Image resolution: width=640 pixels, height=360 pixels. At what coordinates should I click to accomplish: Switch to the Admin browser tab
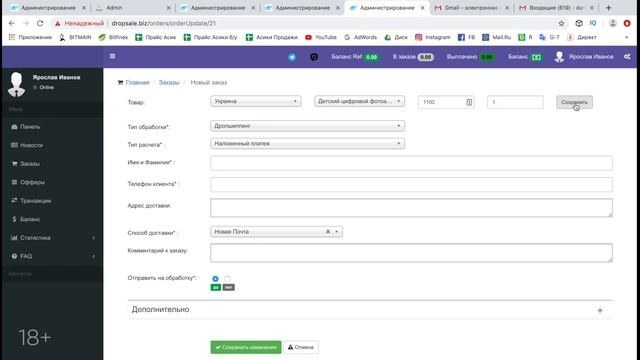tap(133, 8)
